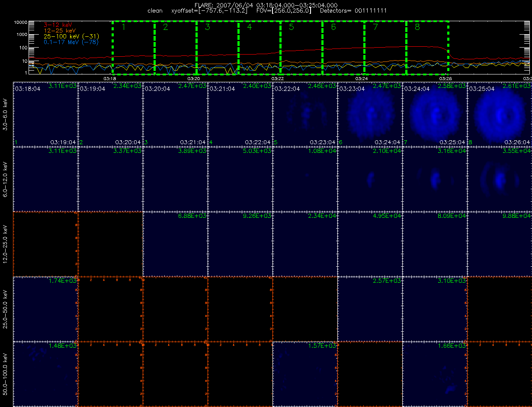This screenshot has width=532, height=407.
Task: Open the 50.0-100.0 keV image labeled 1.48E+03
Action: 45,374
